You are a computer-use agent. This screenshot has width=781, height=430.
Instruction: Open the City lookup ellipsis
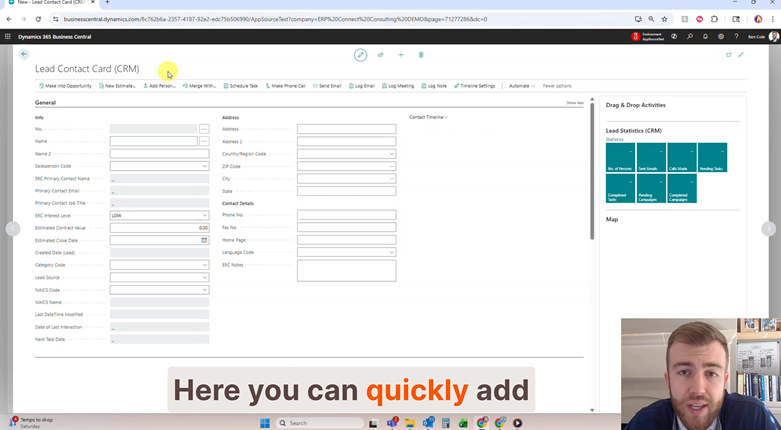(392, 178)
